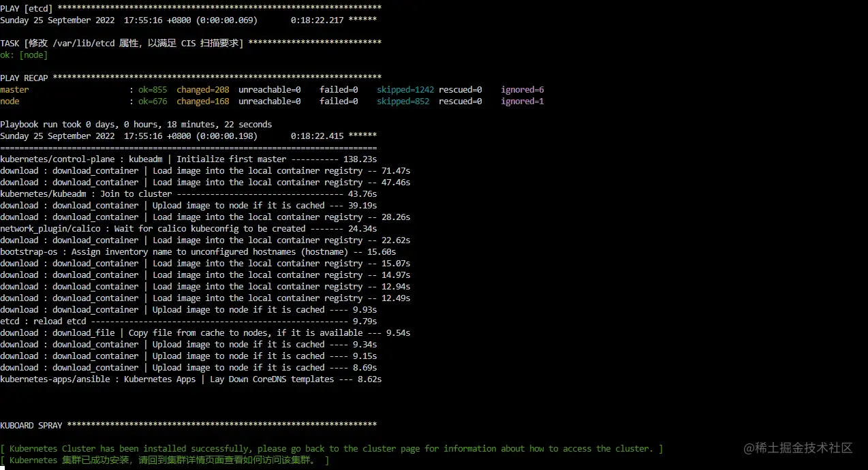Click the load image line taking 28.26s
The height and width of the screenshot is (470, 868).
[205, 217]
